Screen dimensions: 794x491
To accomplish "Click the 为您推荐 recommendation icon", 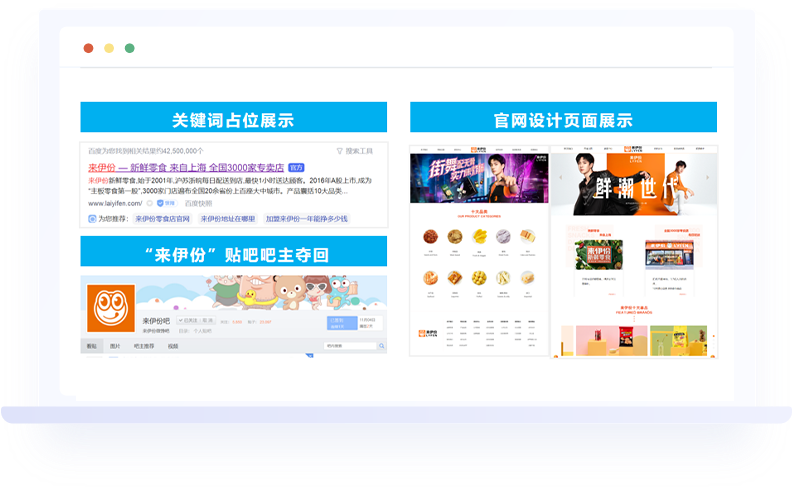I will [92, 219].
